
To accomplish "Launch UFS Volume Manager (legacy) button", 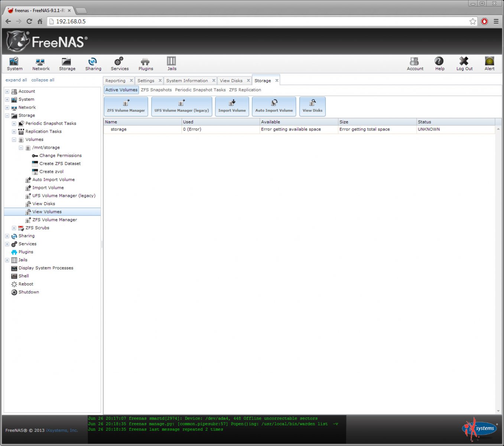I will (x=182, y=106).
